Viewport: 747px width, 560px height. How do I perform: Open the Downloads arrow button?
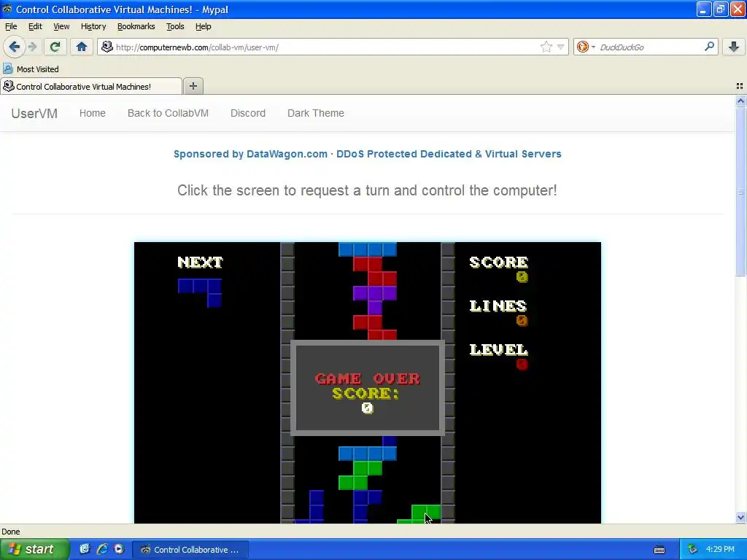734,47
